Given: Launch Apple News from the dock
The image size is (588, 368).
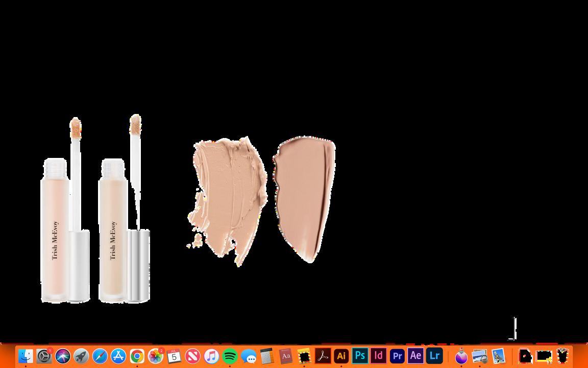Looking at the screenshot, I should coord(193,356).
